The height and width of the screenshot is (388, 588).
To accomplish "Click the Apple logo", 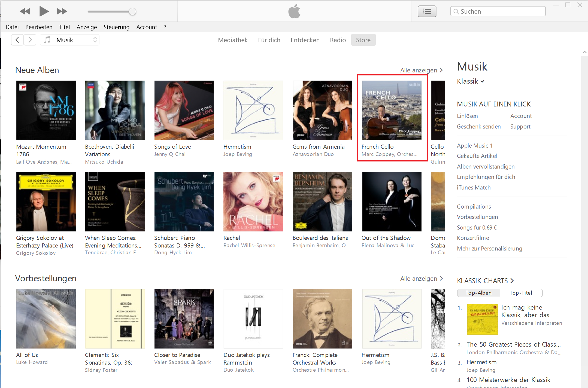I will coord(294,11).
